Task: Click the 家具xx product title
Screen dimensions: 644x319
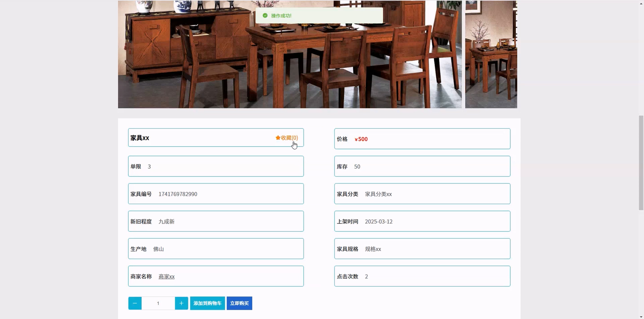Action: coord(139,138)
